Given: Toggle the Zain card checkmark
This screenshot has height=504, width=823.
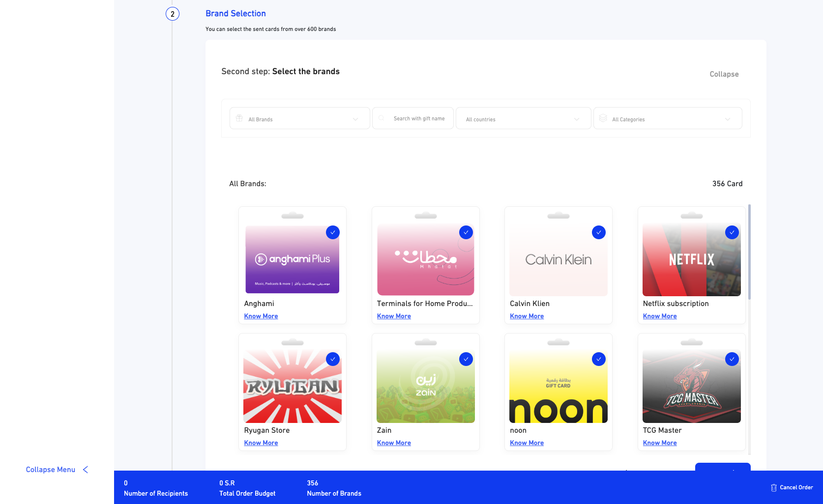Looking at the screenshot, I should click(x=466, y=359).
